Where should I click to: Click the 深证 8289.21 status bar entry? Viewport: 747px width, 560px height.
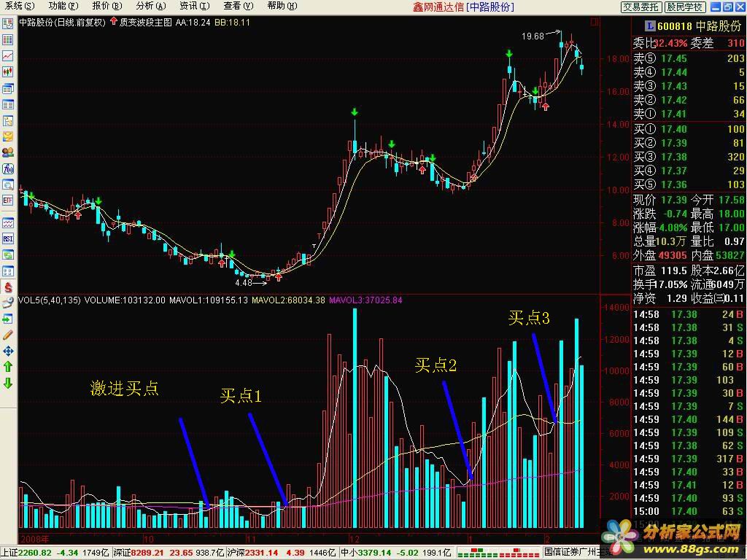[169, 553]
